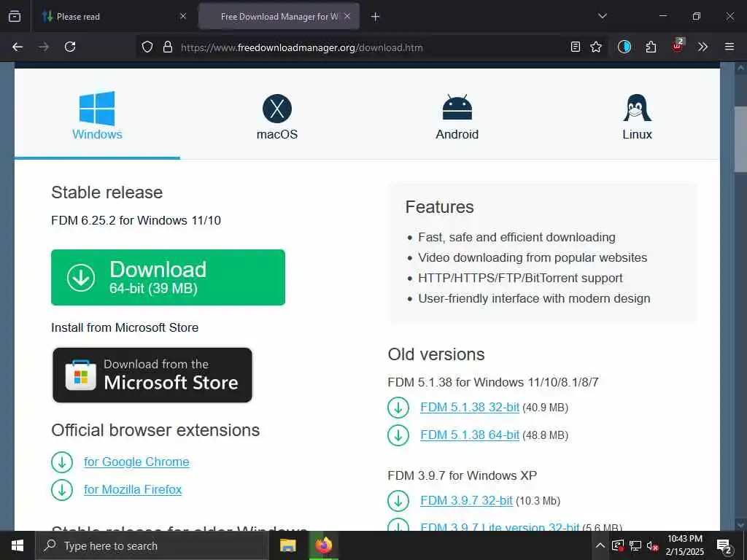Open the uBlock Origin extension icon
Viewport: 747px width, 560px height.
click(x=678, y=46)
